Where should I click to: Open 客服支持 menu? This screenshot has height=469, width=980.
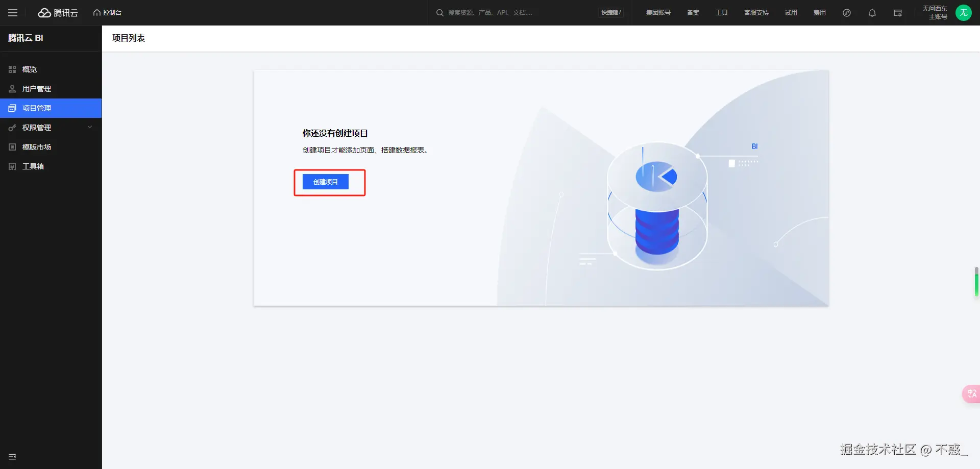tap(756, 13)
